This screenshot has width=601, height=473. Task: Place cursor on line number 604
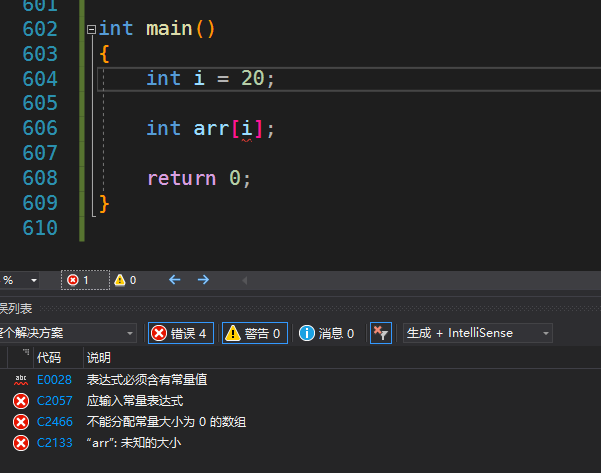[x=40, y=79]
